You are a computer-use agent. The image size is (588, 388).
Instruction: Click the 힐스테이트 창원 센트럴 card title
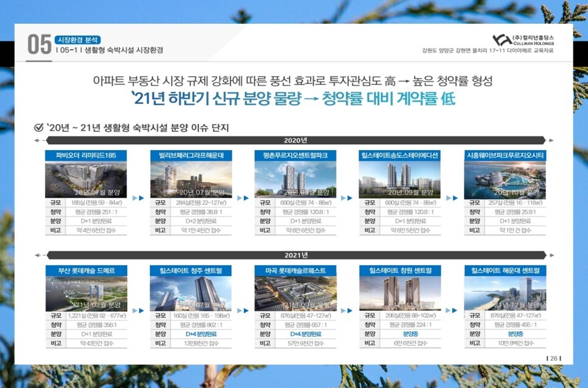pos(400,271)
